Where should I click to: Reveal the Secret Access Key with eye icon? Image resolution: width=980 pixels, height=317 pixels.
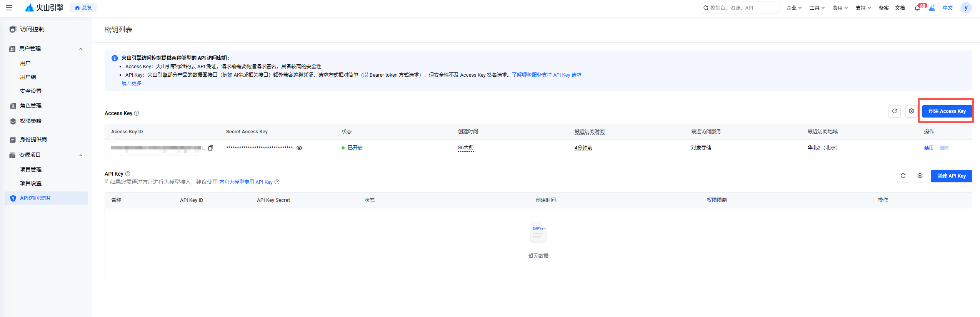pos(299,148)
